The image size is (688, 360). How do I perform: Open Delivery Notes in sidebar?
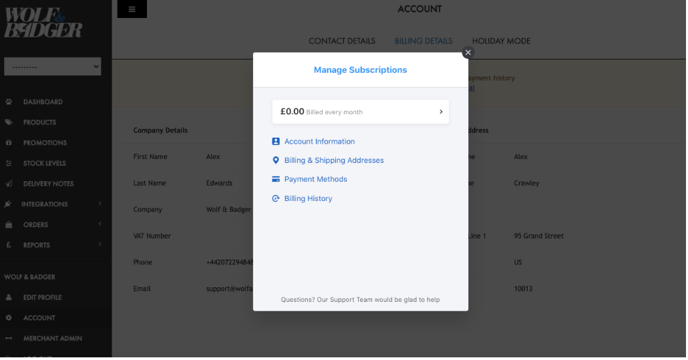click(48, 184)
